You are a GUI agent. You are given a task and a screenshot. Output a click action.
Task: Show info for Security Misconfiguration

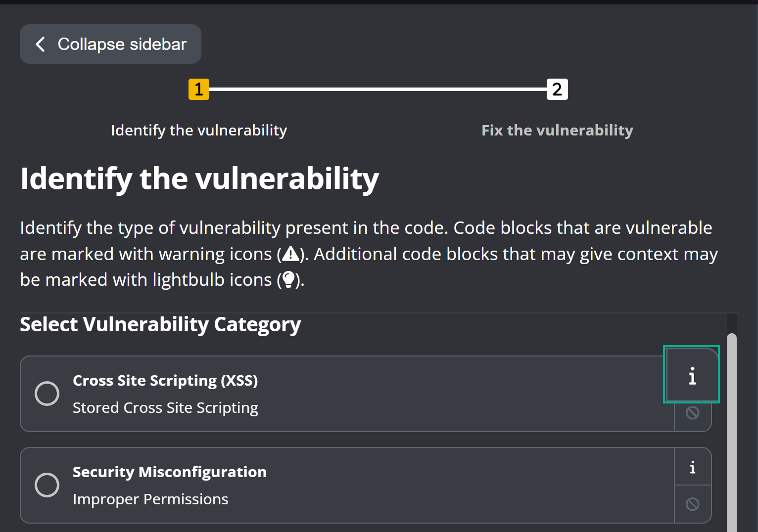(x=692, y=467)
